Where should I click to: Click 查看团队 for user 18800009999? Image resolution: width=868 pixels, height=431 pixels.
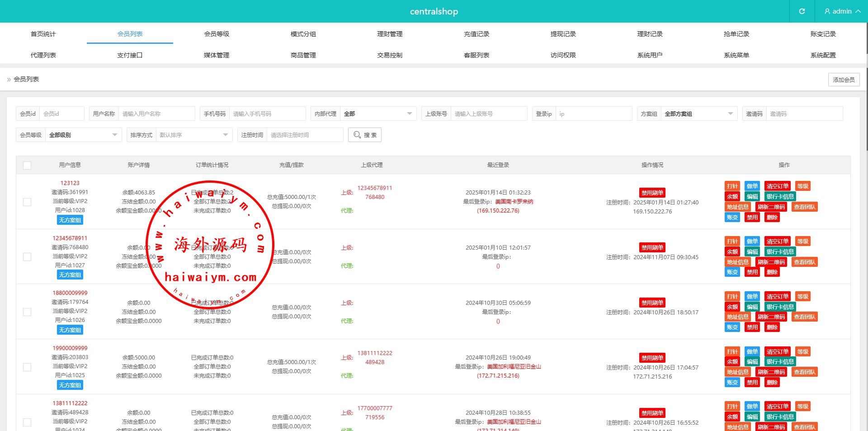click(804, 317)
